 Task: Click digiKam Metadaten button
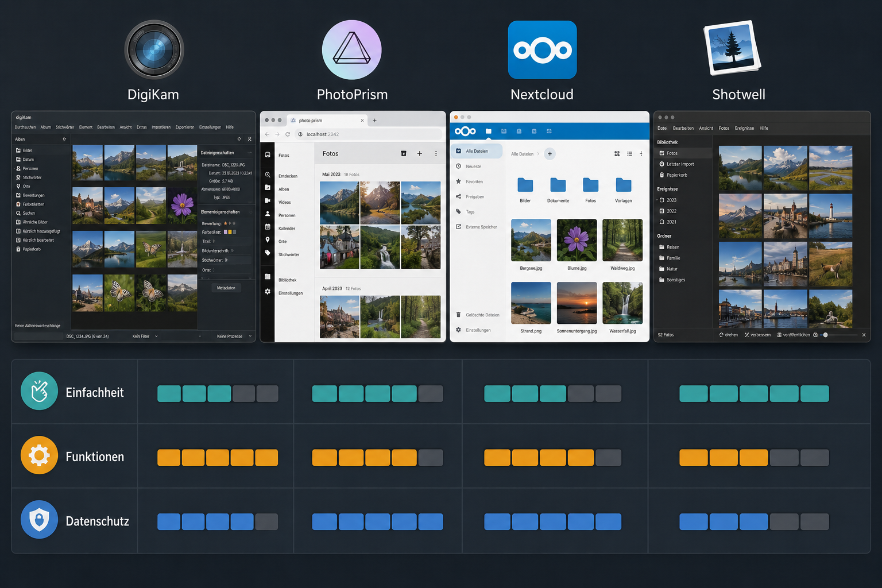point(226,288)
